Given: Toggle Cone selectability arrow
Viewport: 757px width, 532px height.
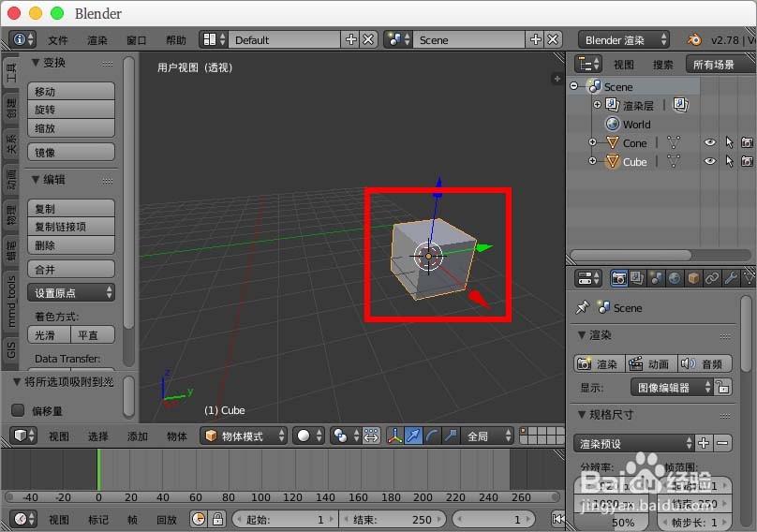Looking at the screenshot, I should pyautogui.click(x=729, y=142).
